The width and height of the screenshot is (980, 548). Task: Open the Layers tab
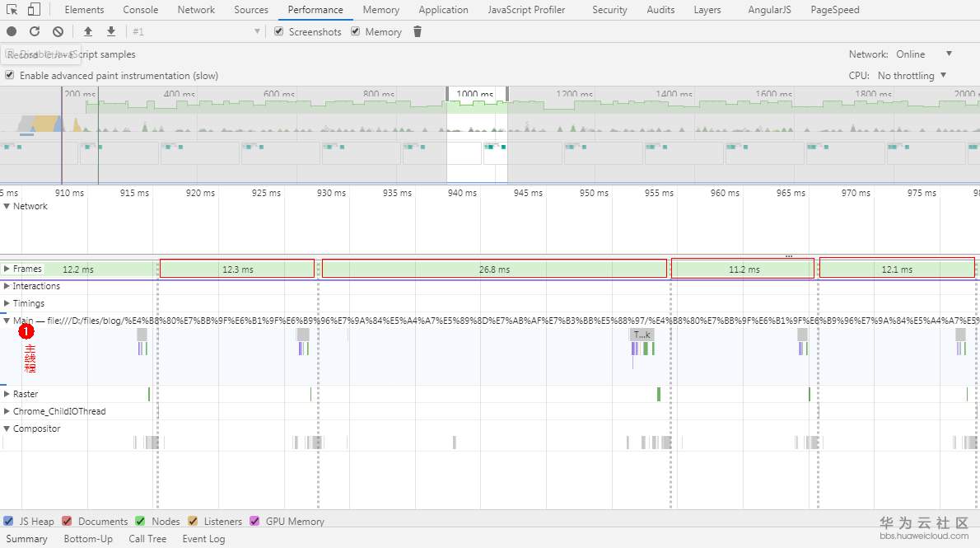tap(707, 9)
